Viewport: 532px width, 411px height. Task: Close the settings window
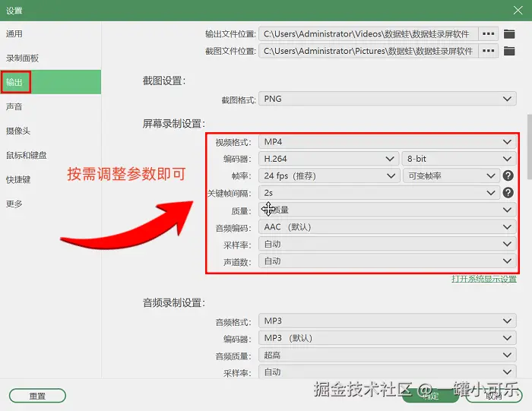(518, 10)
